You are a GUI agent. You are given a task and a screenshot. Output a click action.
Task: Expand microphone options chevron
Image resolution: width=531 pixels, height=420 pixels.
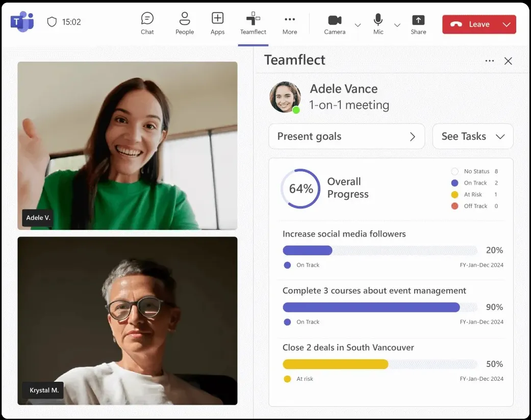point(397,25)
